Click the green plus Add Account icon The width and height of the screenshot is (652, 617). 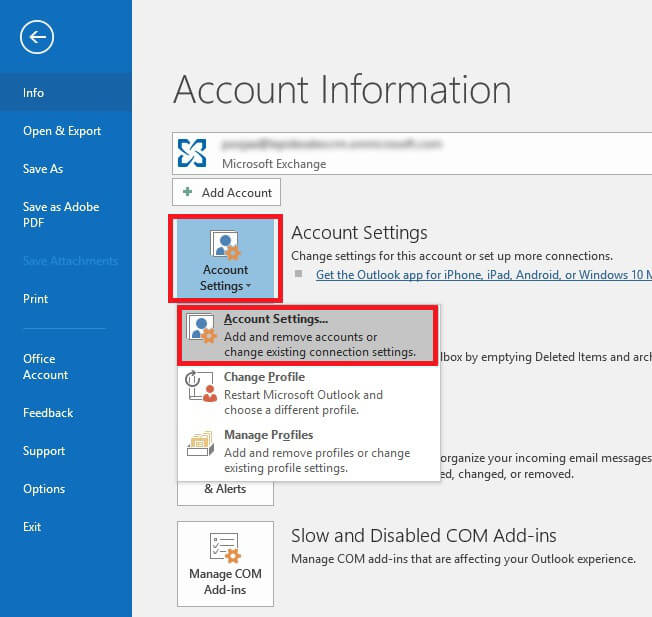tap(188, 193)
